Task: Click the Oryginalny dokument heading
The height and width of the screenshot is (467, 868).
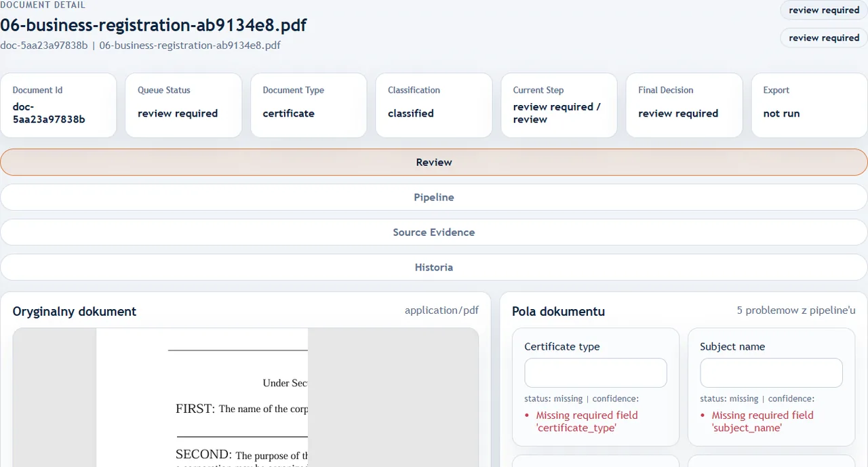Action: point(75,312)
